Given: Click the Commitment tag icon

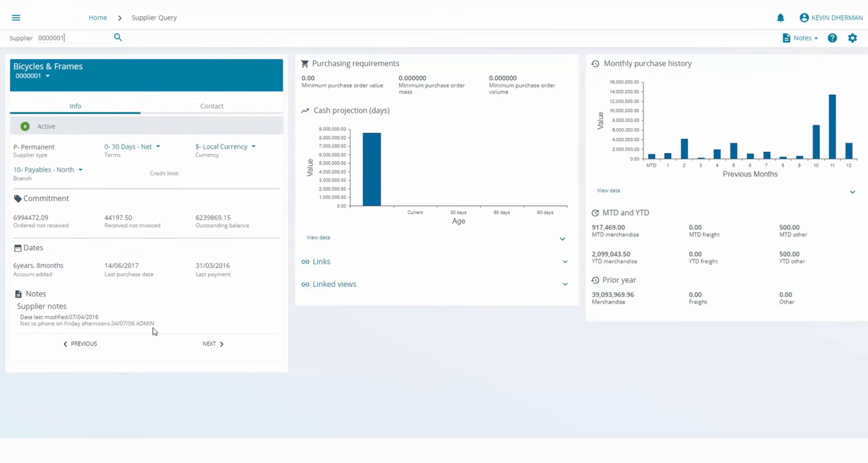Looking at the screenshot, I should click(x=18, y=199).
